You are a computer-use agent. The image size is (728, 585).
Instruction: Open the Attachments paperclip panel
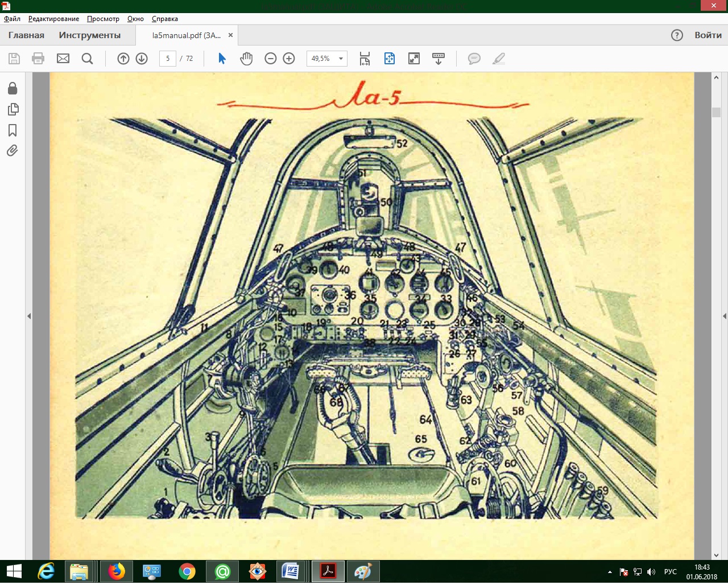[x=13, y=151]
